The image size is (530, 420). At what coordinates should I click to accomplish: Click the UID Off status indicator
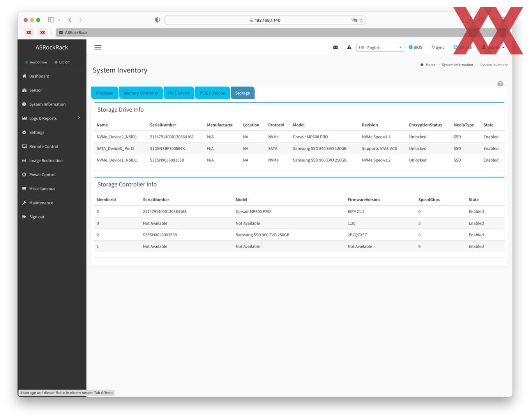(62, 62)
